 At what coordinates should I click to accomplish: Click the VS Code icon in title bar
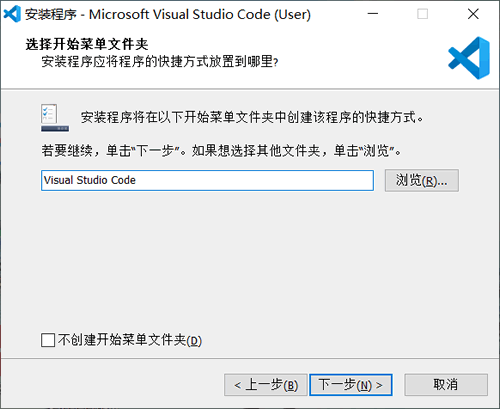[x=12, y=14]
